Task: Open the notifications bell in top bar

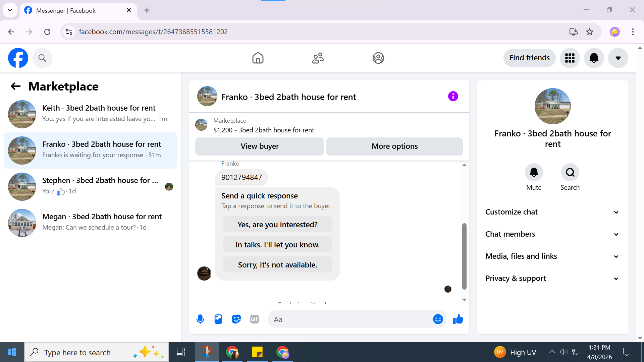Action: (x=594, y=58)
